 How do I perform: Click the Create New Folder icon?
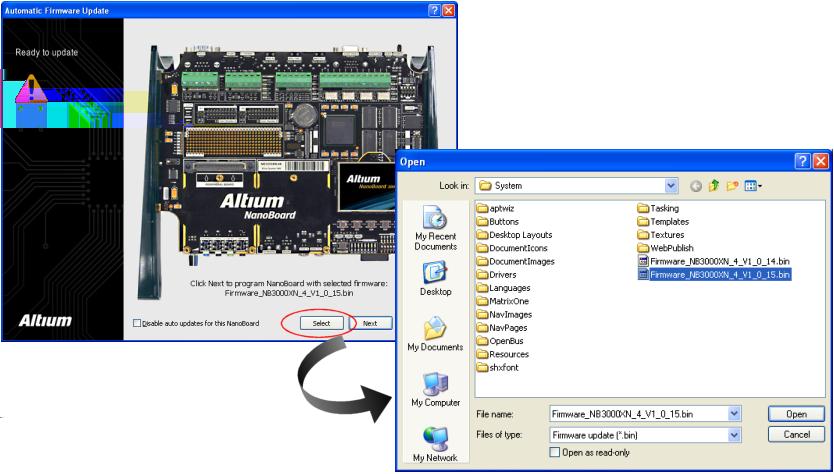[x=732, y=186]
